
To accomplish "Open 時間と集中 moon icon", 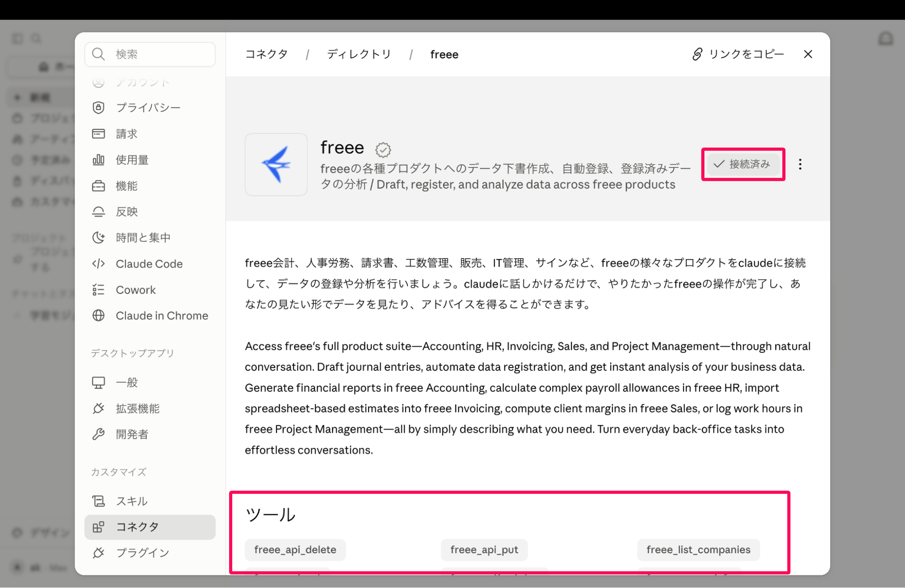I will [98, 238].
